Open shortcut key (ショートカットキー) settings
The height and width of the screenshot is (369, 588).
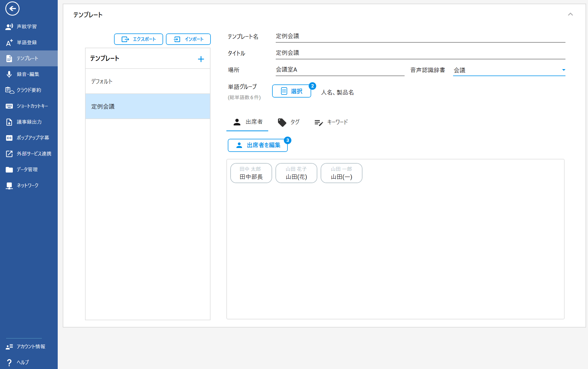point(32,106)
